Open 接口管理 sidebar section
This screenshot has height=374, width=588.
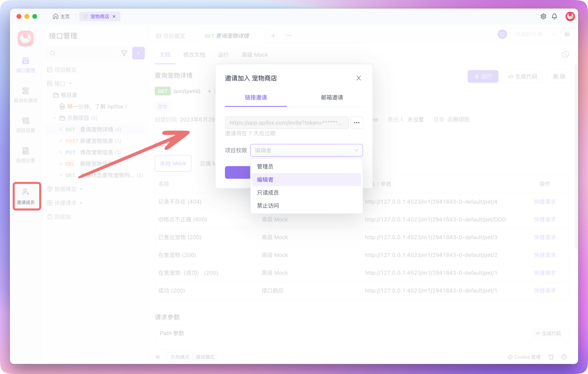click(26, 65)
